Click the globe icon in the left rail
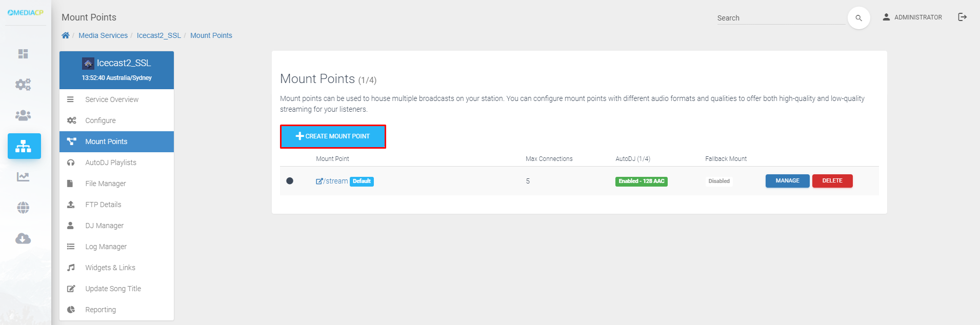Screen dimensions: 980x325 coord(23,208)
